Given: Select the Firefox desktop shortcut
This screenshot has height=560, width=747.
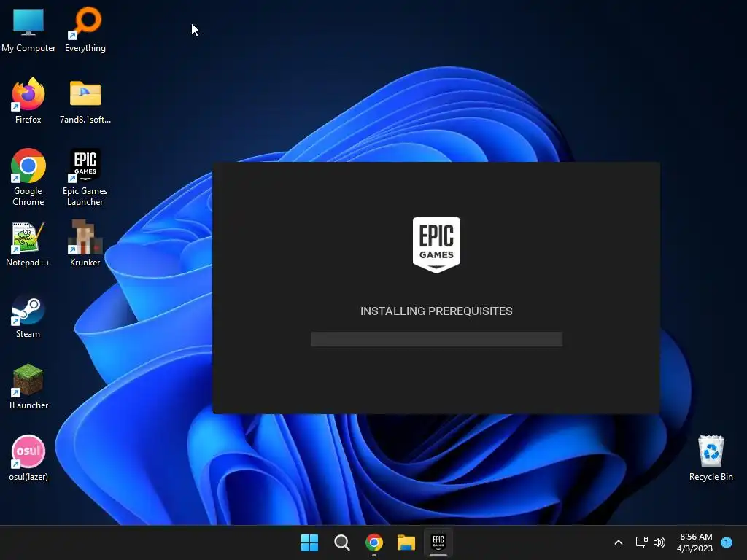Looking at the screenshot, I should 28,101.
